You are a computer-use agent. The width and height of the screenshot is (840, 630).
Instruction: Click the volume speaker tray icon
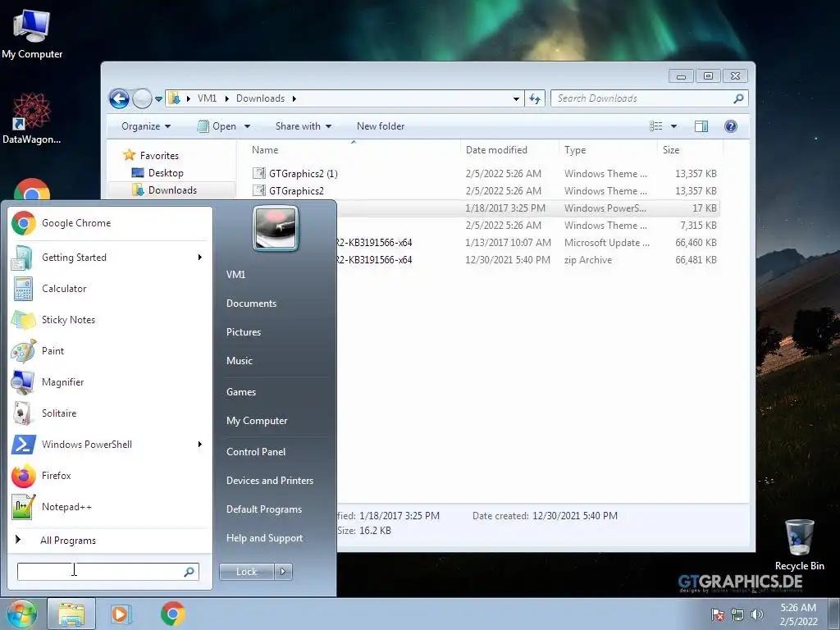click(757, 614)
